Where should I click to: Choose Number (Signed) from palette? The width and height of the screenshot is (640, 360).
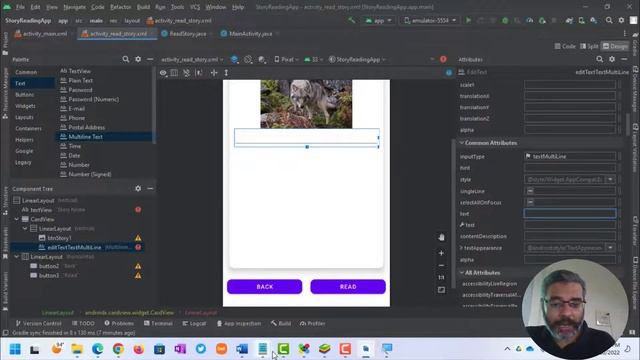90,174
